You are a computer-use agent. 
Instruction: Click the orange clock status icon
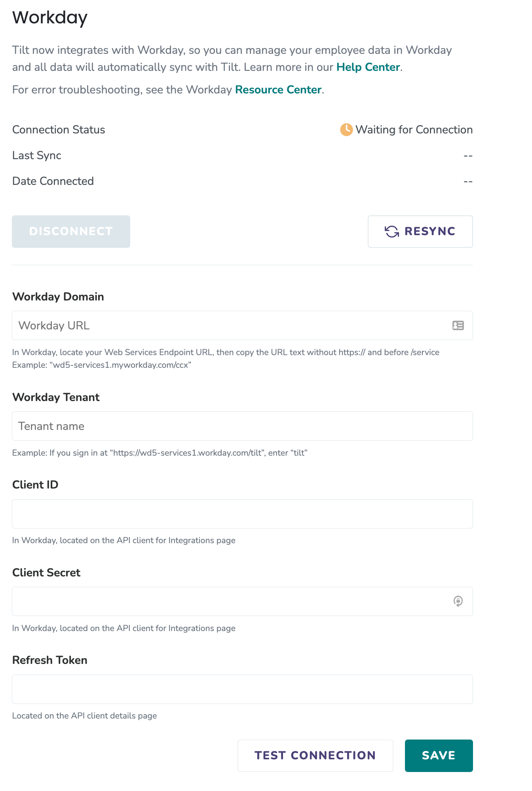(346, 129)
